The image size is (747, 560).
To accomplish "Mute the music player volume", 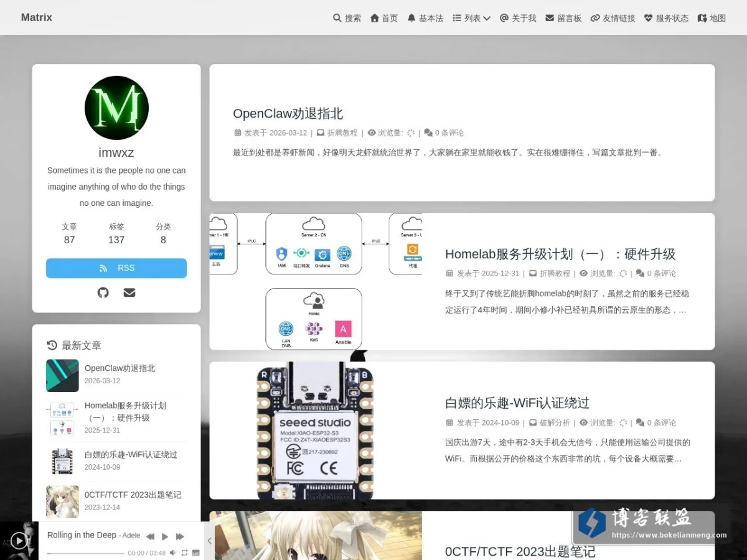I will tap(173, 553).
